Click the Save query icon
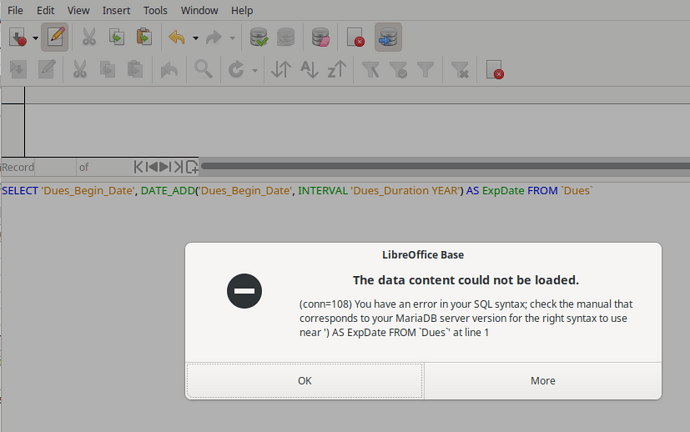690x432 pixels. pyautogui.click(x=18, y=37)
